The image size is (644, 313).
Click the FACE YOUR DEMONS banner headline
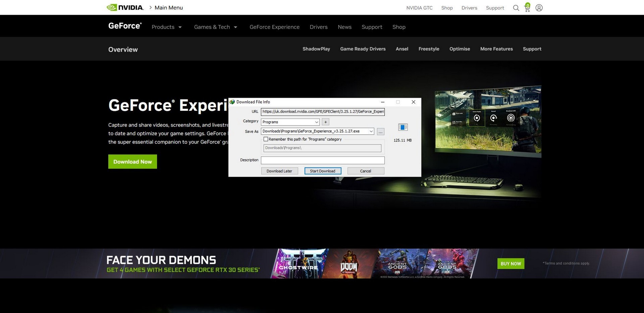coord(161,260)
